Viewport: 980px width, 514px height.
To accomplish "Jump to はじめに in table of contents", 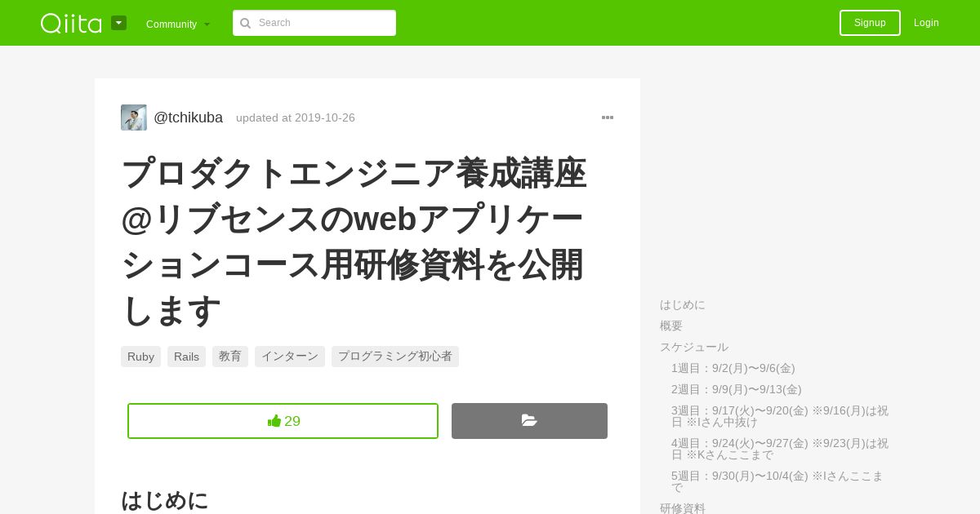I will 683,304.
